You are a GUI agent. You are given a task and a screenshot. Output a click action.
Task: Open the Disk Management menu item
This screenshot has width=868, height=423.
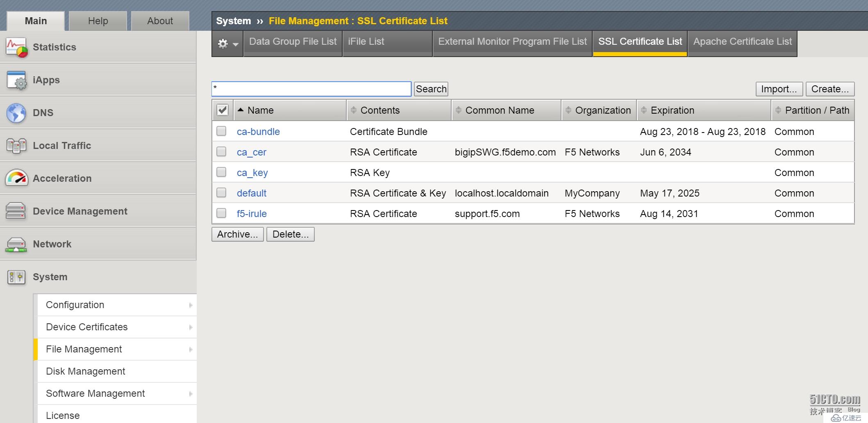pyautogui.click(x=117, y=371)
